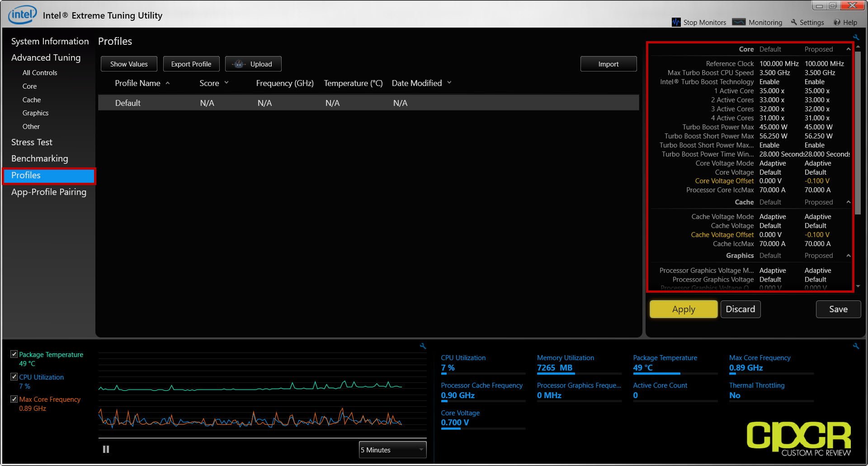Viewport: 868px width, 466px height.
Task: Click the Stop Monitors waveform icon
Action: point(676,22)
